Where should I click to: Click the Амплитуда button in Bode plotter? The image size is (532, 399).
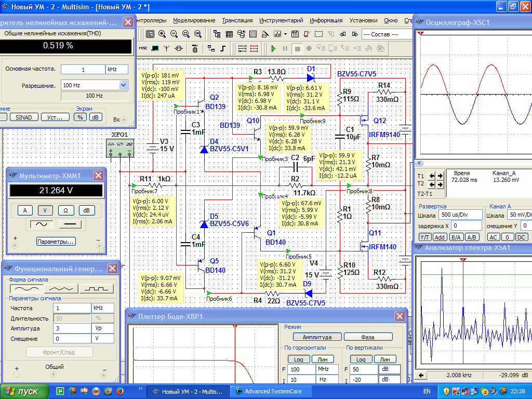(317, 337)
